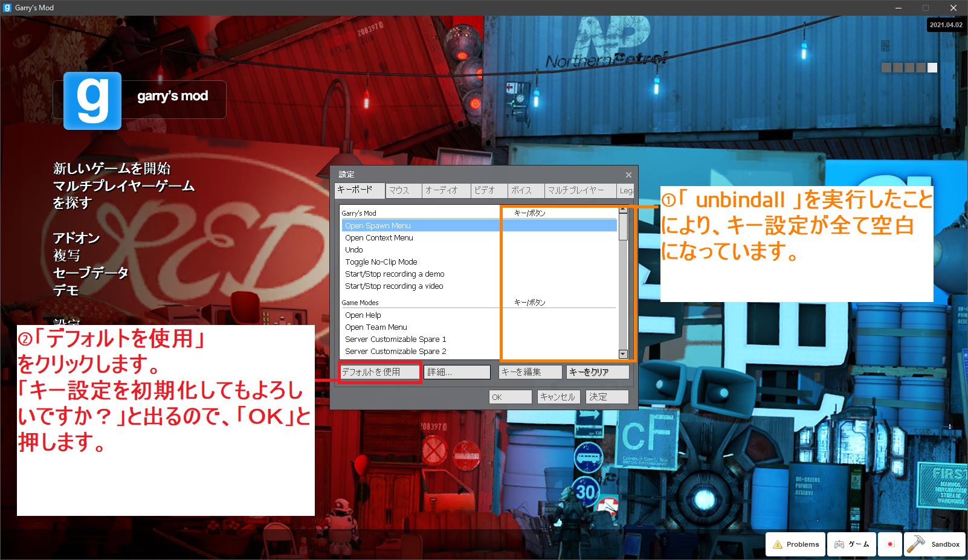Viewport: 968px width, 560px height.
Task: Select Start/Stop recording a demo row
Action: 479,274
